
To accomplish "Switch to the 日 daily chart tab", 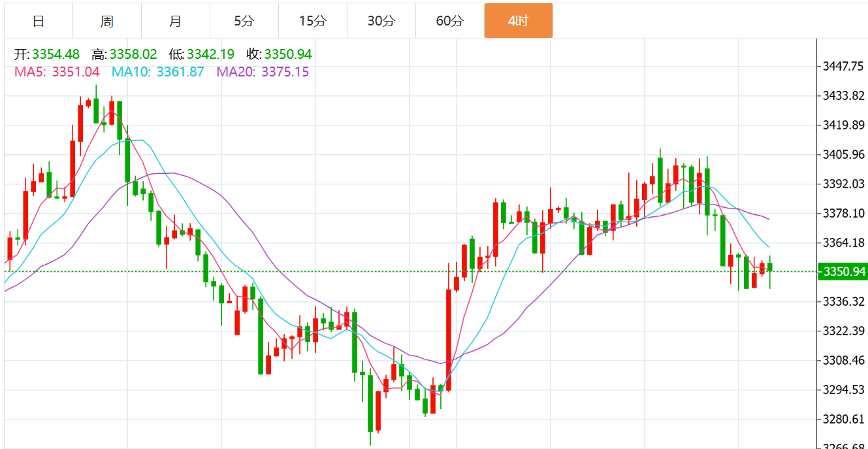I will 39,21.
